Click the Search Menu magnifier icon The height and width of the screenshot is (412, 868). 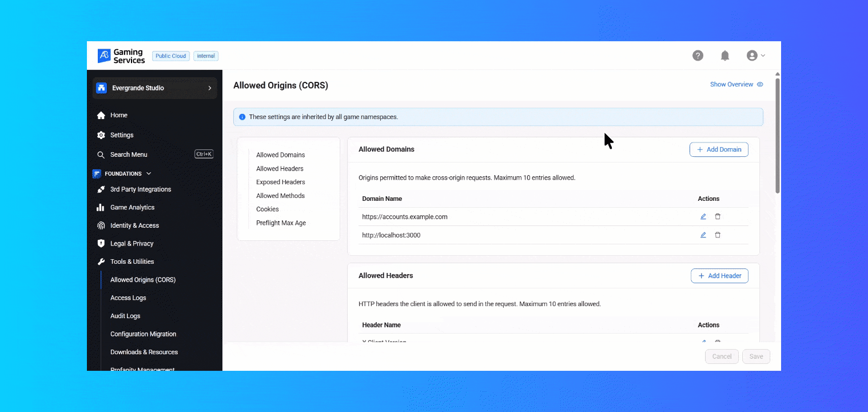click(x=101, y=154)
